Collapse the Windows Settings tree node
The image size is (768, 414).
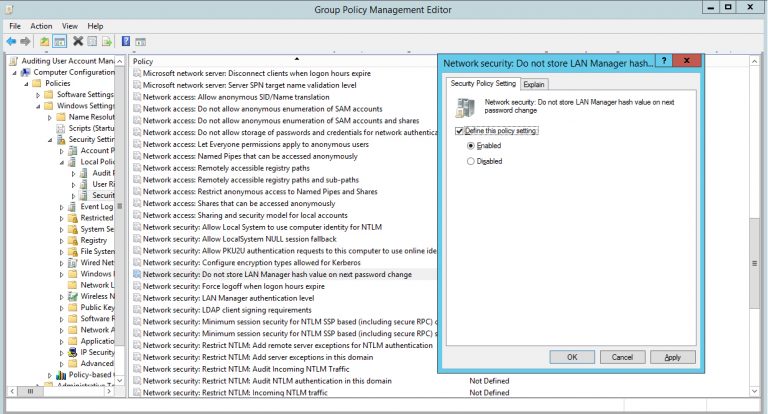[x=38, y=106]
